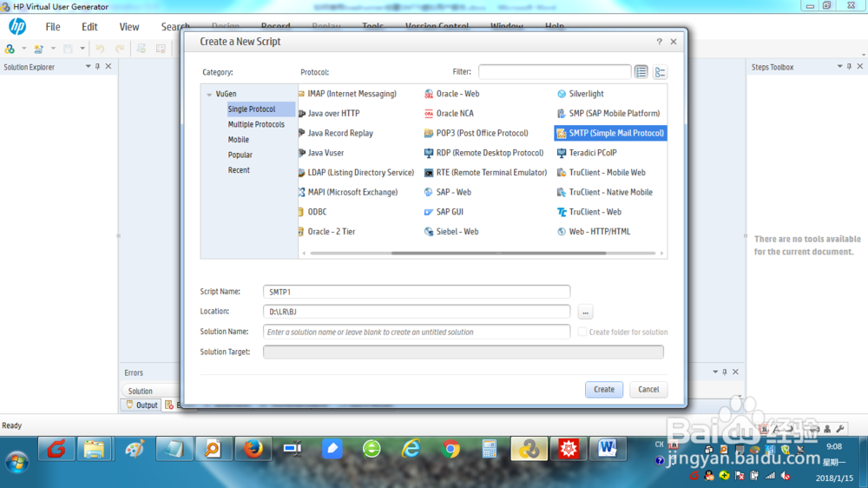Image resolution: width=868 pixels, height=488 pixels.
Task: Choose TruClient - Native Mobile protocol
Action: coord(604,192)
